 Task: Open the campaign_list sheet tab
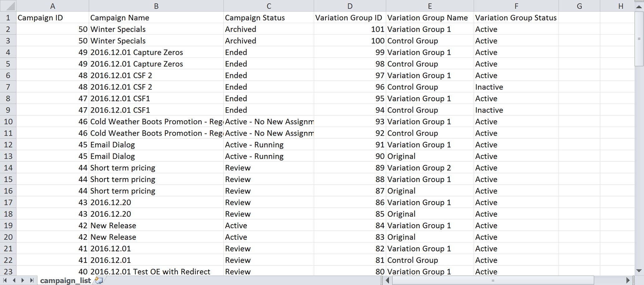pyautogui.click(x=66, y=281)
